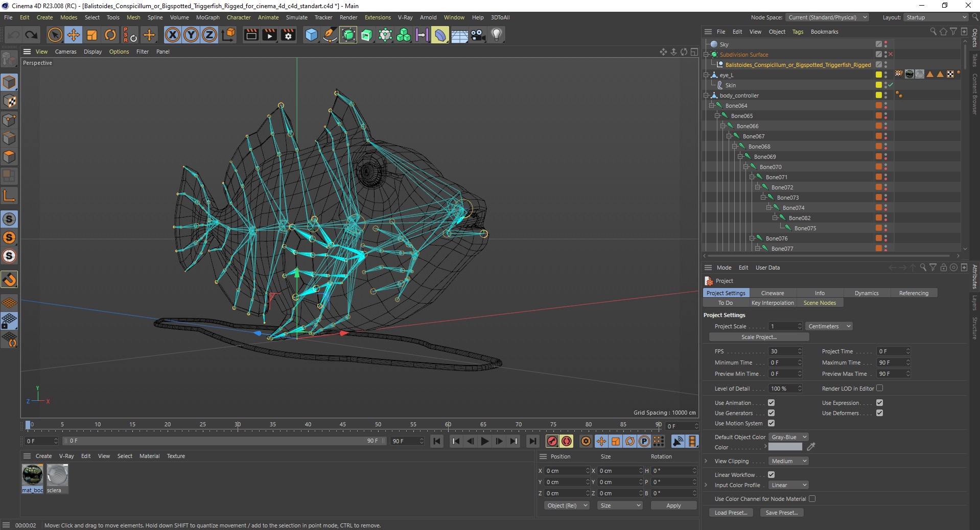Open View Clipping Medium dropdown

[788, 461]
